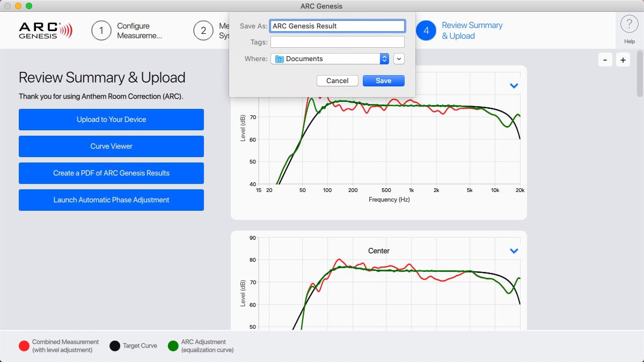Image resolution: width=644 pixels, height=362 pixels.
Task: Click the Review Summary & Upload heading
Action: (102, 78)
